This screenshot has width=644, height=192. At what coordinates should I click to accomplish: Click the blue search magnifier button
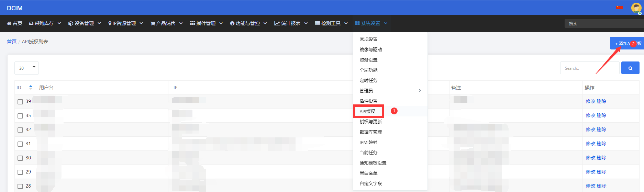[630, 68]
